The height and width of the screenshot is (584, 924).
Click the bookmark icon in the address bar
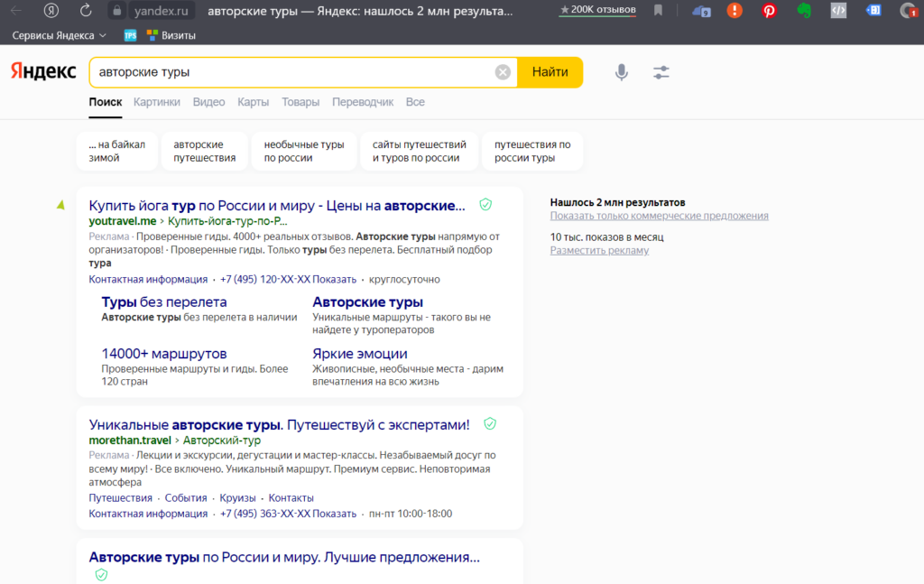pyautogui.click(x=658, y=10)
